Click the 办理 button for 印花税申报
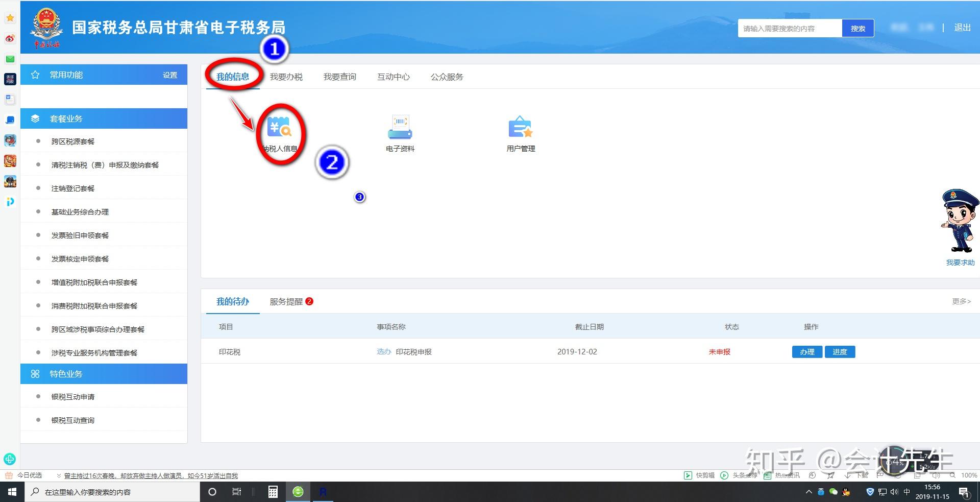This screenshot has height=502, width=980. pos(806,351)
